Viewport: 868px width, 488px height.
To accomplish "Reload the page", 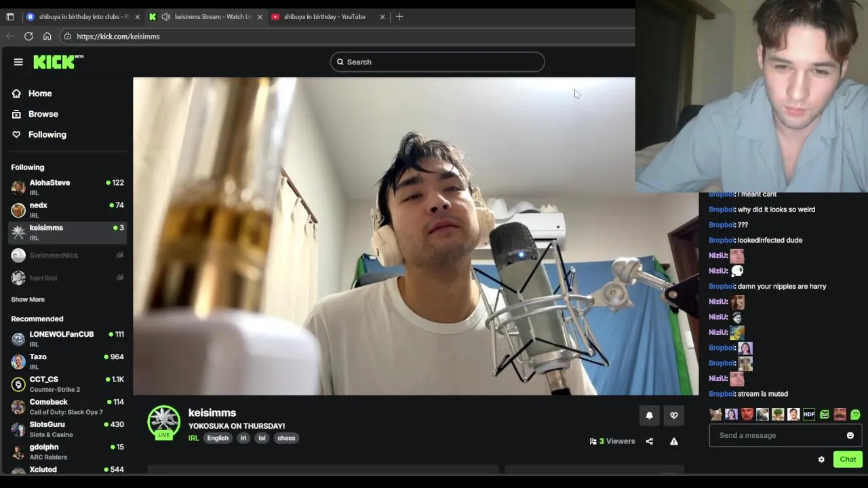I will pos(28,37).
